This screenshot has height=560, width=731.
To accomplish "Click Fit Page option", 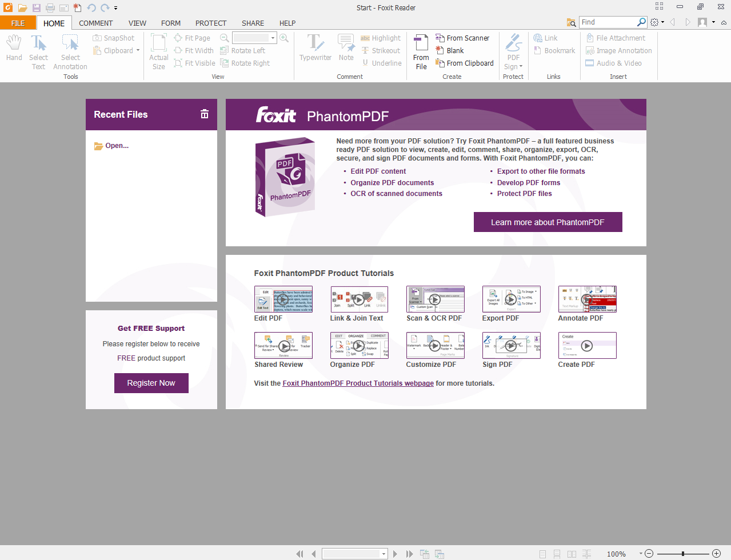I will 192,38.
